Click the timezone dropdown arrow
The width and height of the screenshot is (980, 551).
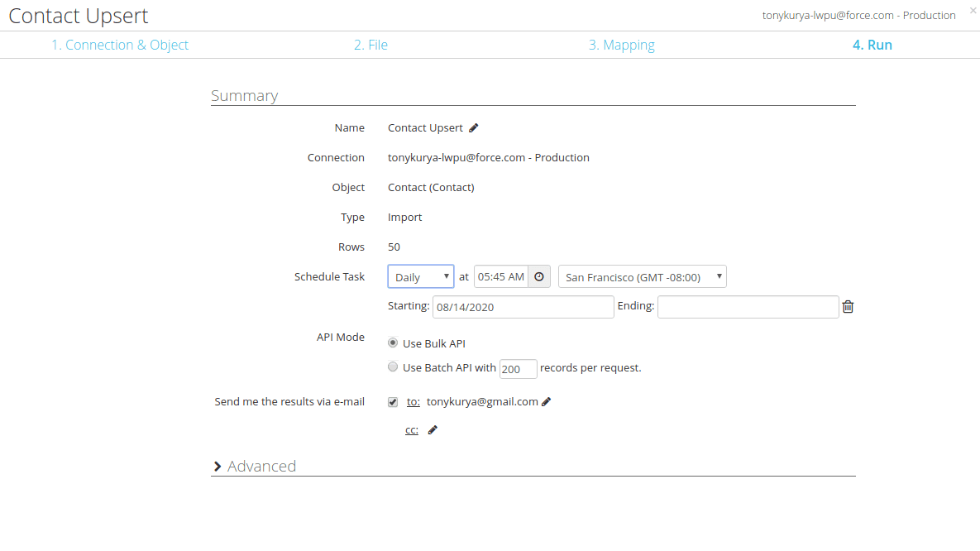[719, 276]
